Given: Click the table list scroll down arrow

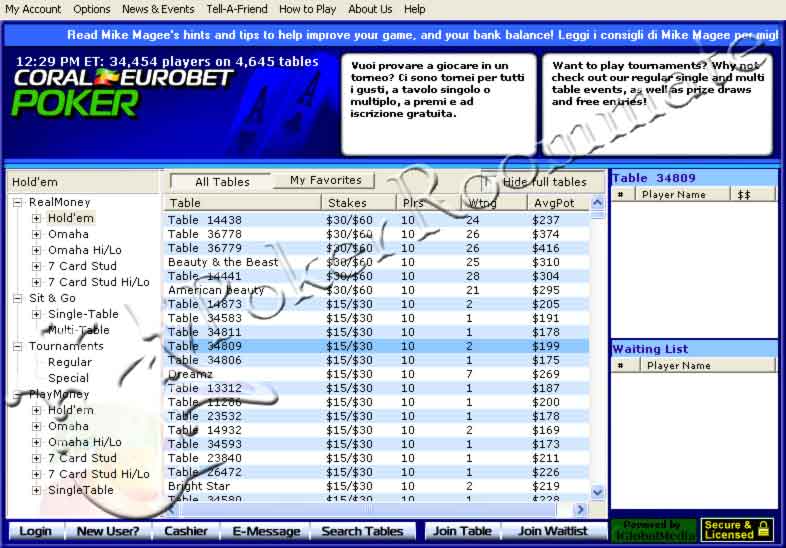Looking at the screenshot, I should pos(598,492).
